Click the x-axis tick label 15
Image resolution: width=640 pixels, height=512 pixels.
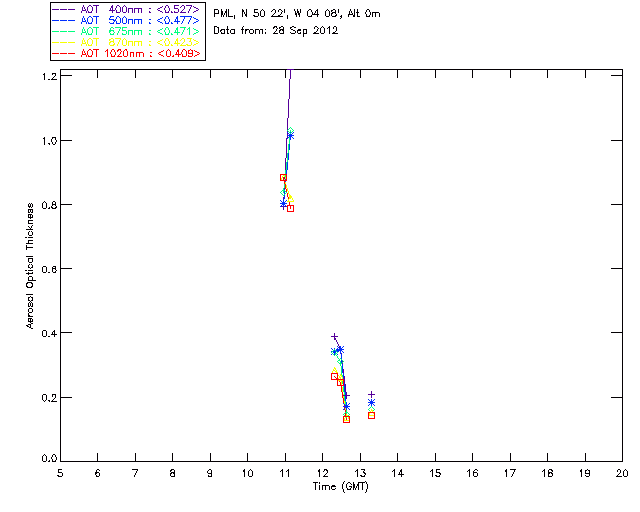click(x=435, y=473)
